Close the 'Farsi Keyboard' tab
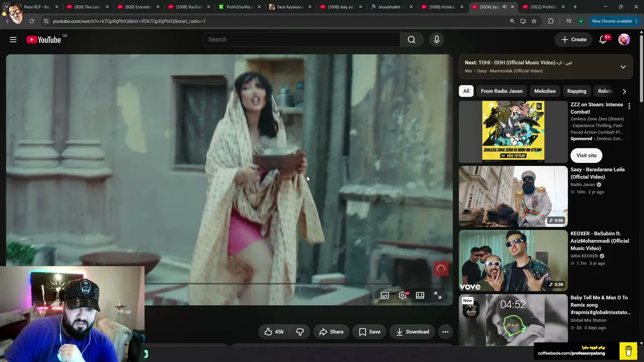 click(309, 7)
